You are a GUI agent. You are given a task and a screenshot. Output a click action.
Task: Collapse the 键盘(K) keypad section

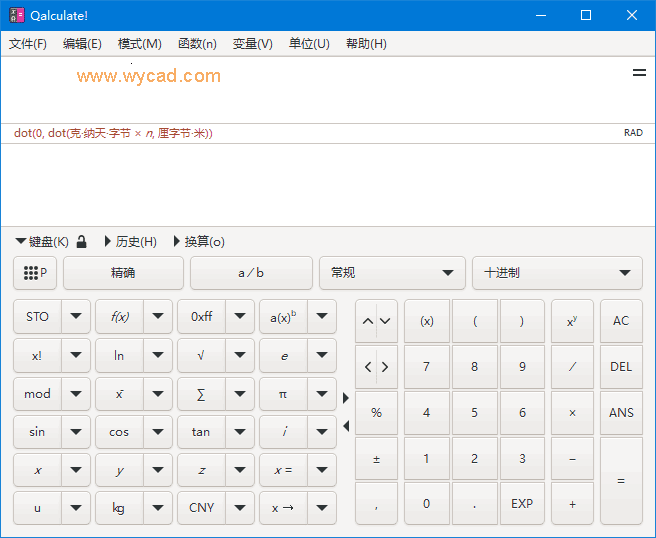pos(42,241)
